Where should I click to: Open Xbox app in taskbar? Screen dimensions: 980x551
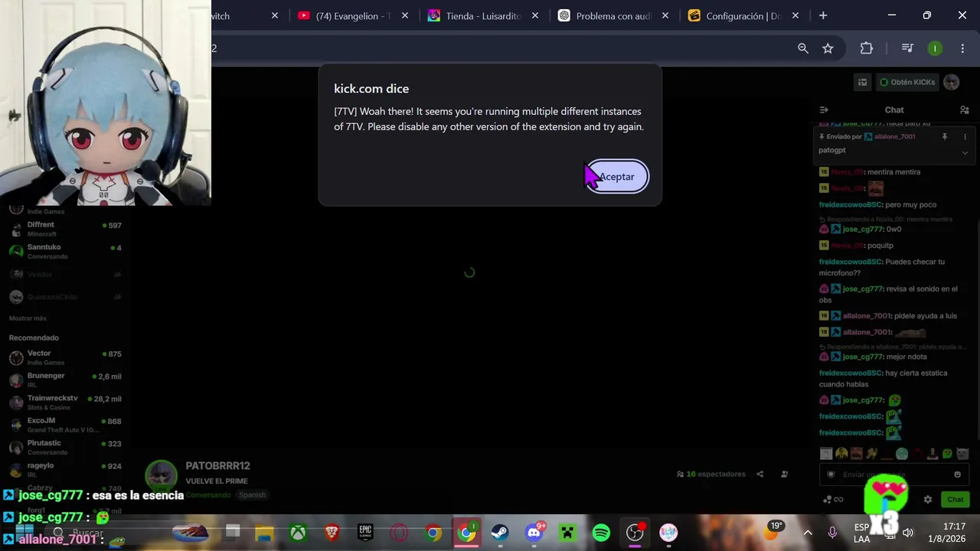click(x=298, y=533)
